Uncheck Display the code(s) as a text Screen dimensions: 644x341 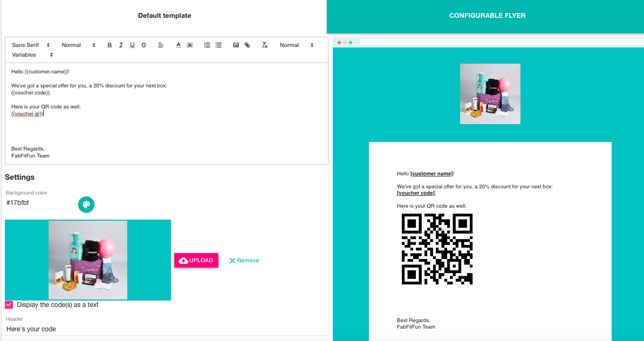pos(9,305)
